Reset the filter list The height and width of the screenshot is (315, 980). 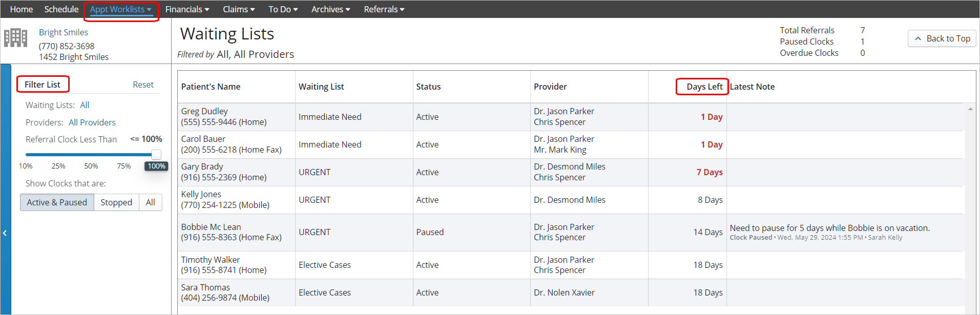coord(143,85)
